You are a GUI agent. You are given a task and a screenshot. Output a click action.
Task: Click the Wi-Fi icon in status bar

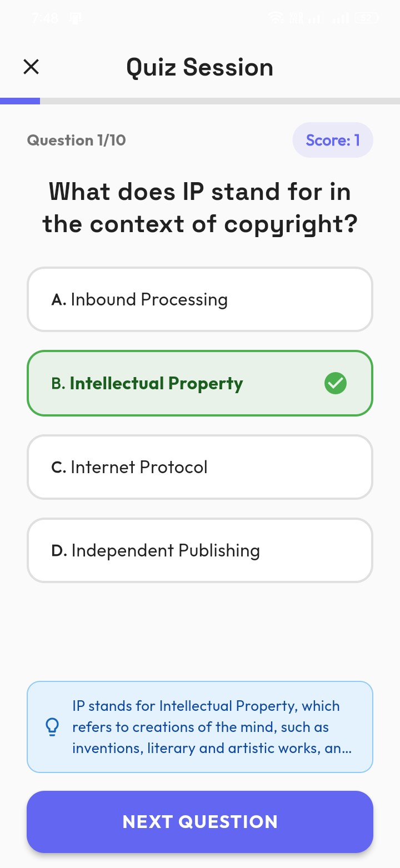276,18
